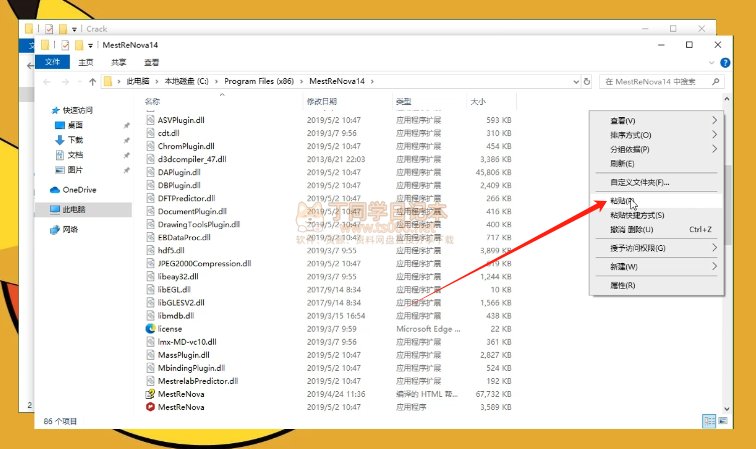Image resolution: width=756 pixels, height=449 pixels.
Task: Open OneDrive in the navigation pane
Action: click(x=79, y=189)
